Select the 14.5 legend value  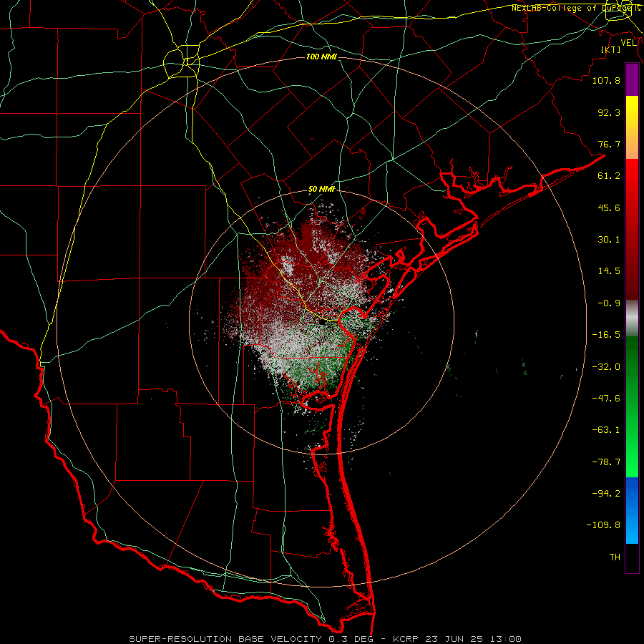click(x=609, y=271)
